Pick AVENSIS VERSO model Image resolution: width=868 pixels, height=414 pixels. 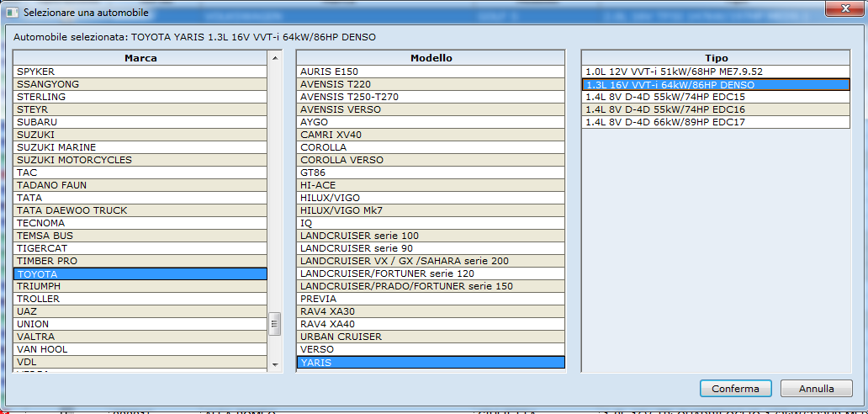pos(431,109)
